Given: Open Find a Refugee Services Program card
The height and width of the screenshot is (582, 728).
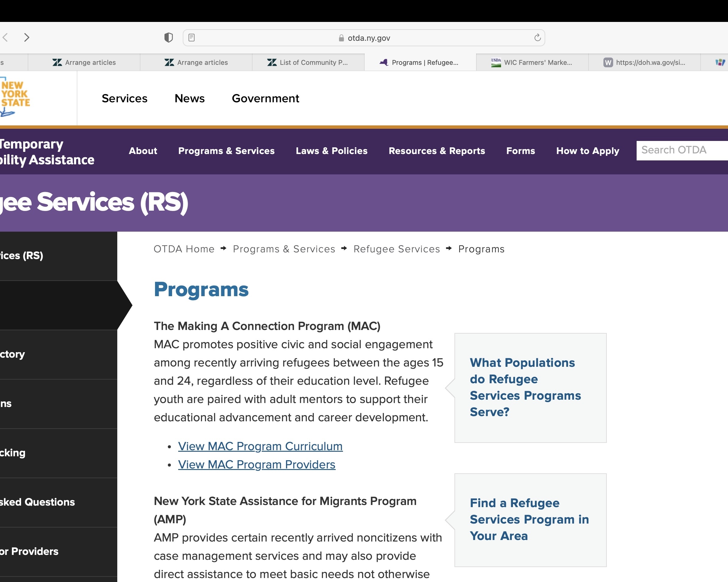Looking at the screenshot, I should click(529, 519).
